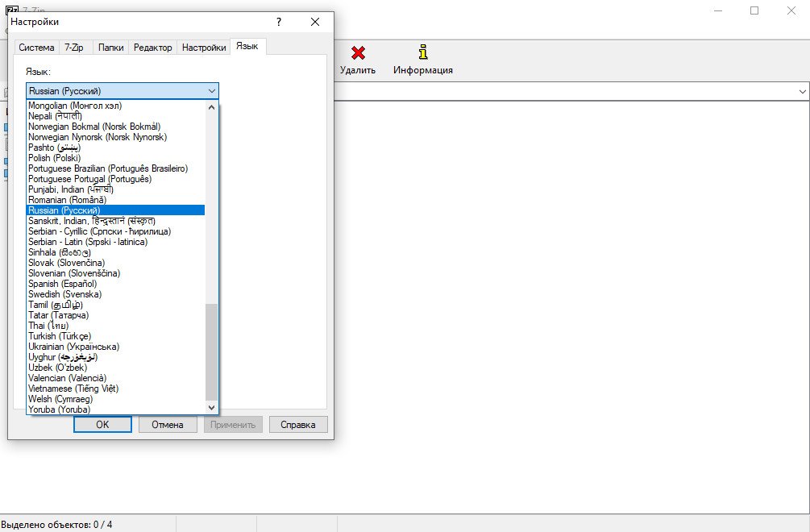Click the red Удалить delete icon
Image resolution: width=810 pixels, height=532 pixels.
358,52
